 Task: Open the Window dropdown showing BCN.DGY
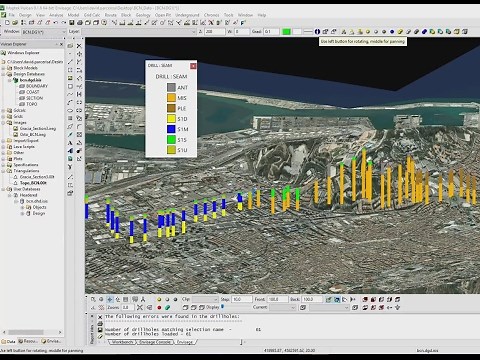coord(44,32)
